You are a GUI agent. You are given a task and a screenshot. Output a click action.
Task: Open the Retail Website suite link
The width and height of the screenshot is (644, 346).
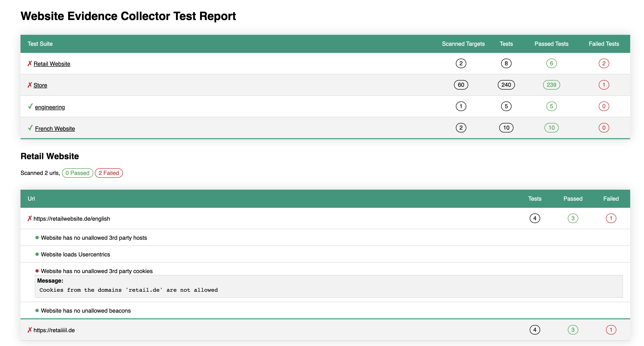click(x=52, y=64)
